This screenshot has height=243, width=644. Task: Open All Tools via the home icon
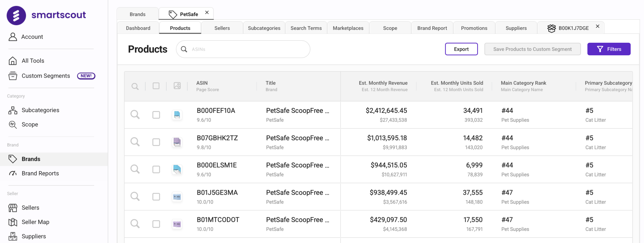[13, 61]
